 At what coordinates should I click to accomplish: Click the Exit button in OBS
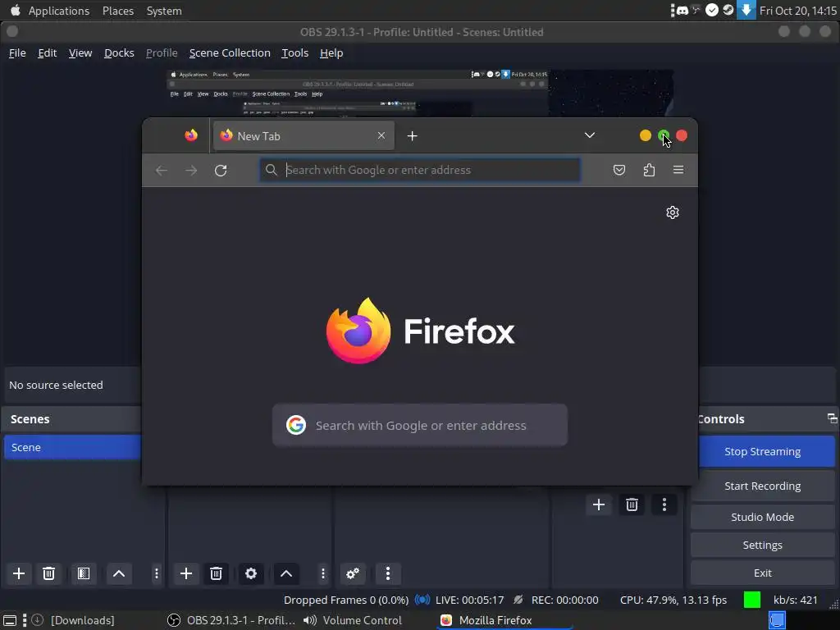762,573
